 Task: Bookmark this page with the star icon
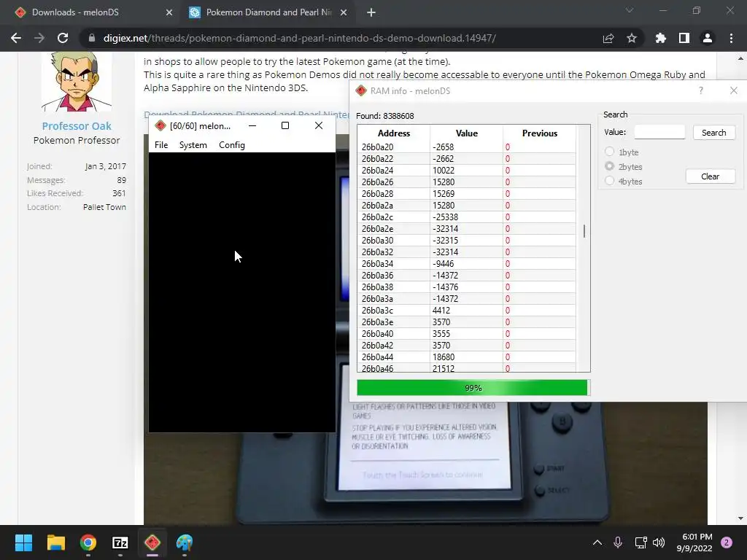pos(632,38)
